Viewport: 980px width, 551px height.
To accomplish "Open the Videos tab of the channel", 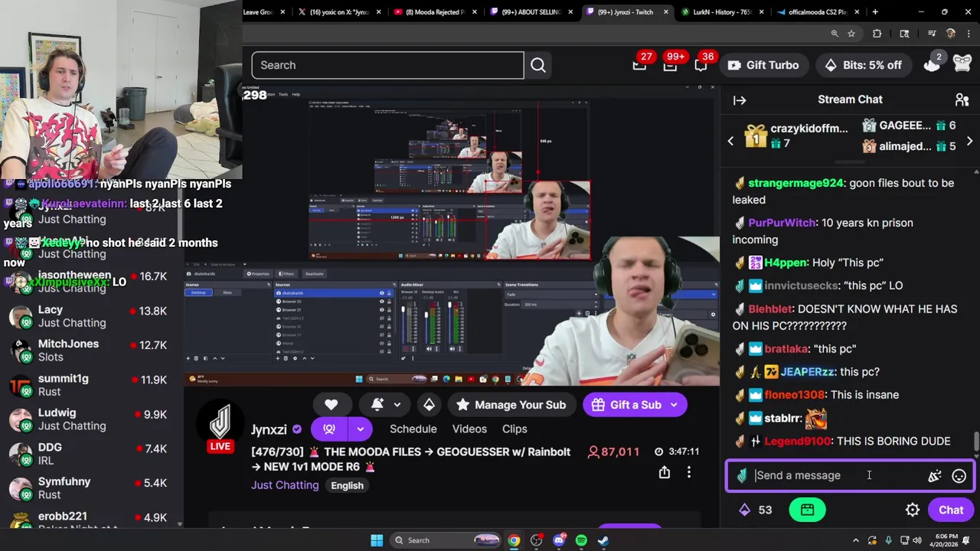I will pos(469,429).
